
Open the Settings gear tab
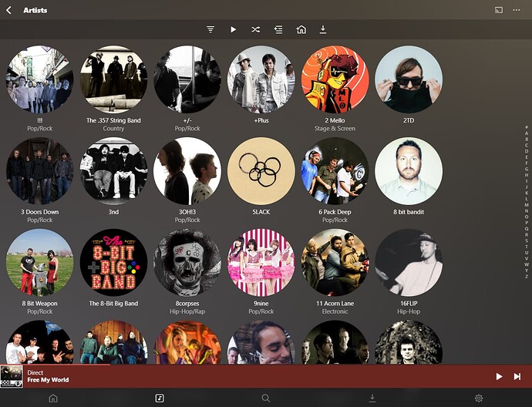[479, 398]
